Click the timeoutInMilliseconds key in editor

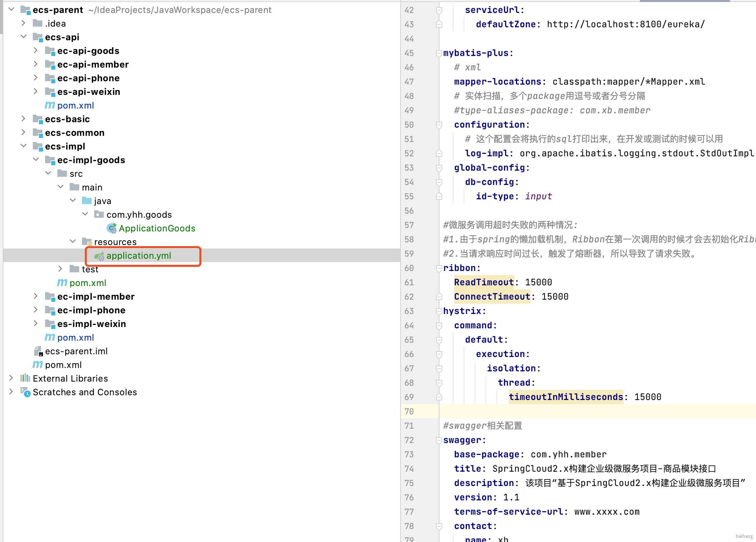pos(565,397)
